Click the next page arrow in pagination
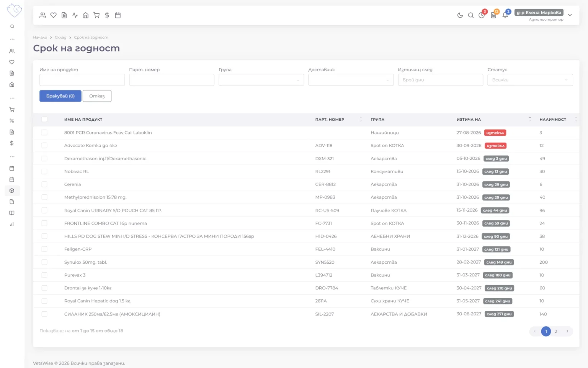 [567, 332]
